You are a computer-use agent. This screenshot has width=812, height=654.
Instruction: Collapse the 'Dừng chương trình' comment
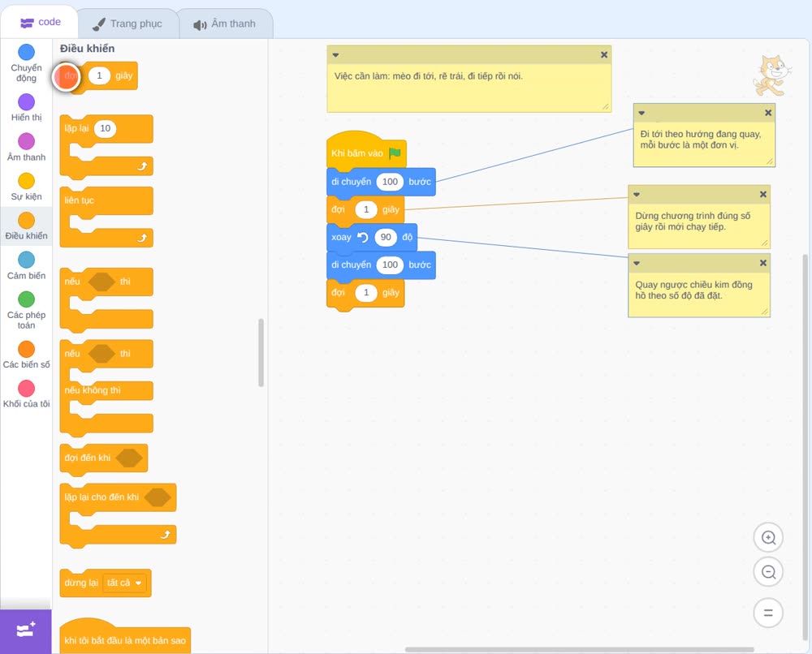tap(637, 195)
